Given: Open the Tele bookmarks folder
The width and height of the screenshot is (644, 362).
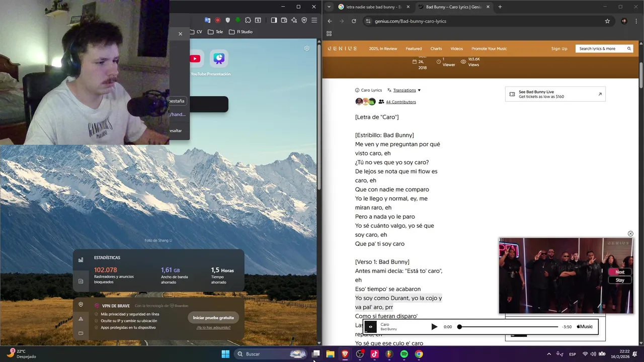Looking at the screenshot, I should point(215,32).
